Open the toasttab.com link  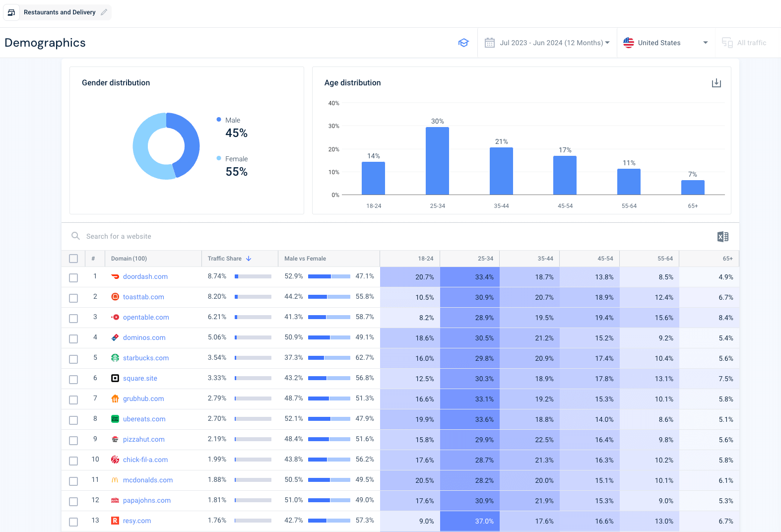tap(143, 297)
